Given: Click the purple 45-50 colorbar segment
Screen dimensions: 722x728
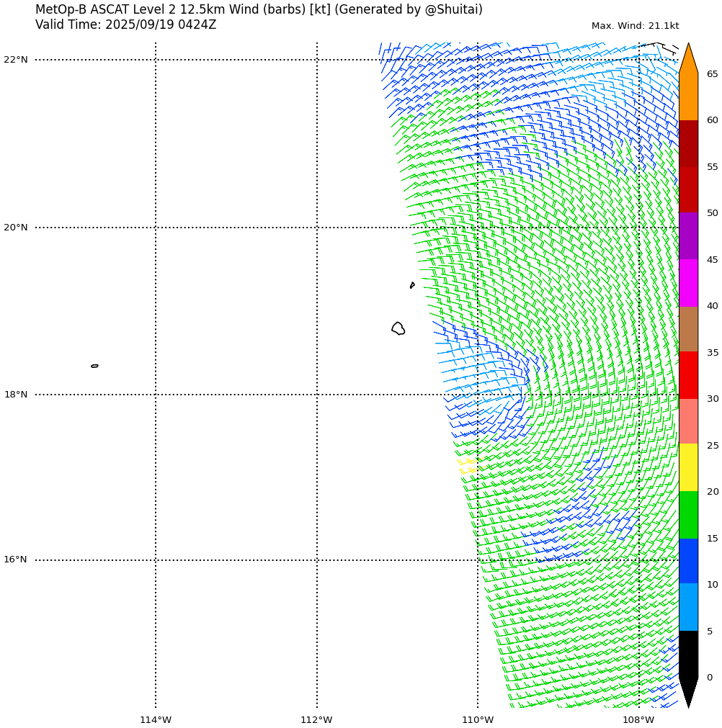Looking at the screenshot, I should (688, 236).
